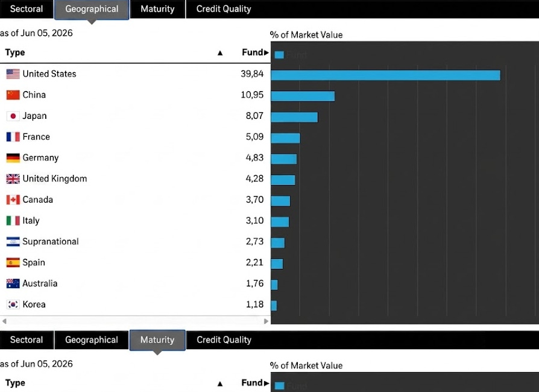Image resolution: width=539 pixels, height=392 pixels.
Task: Click the Spain bar in chart
Action: tap(277, 264)
